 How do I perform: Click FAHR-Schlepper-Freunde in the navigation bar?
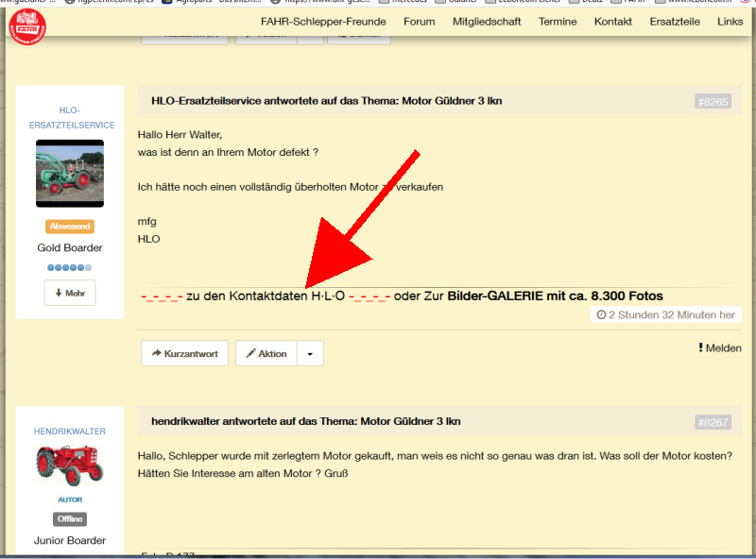pos(323,22)
